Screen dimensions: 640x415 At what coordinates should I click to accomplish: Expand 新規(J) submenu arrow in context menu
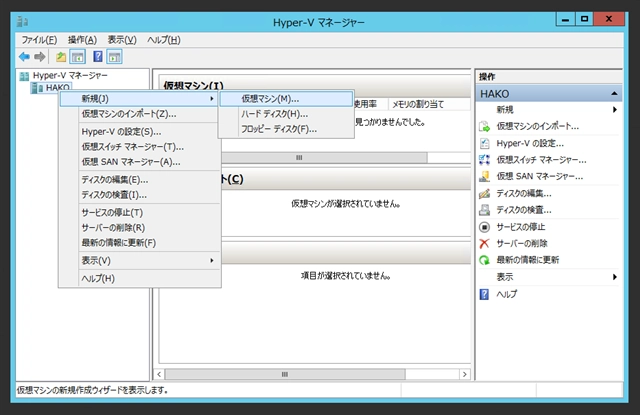(x=212, y=99)
